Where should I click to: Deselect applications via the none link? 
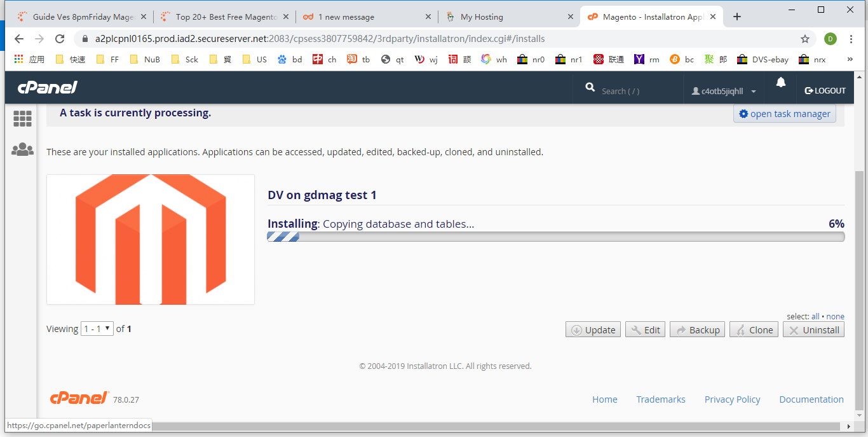836,316
